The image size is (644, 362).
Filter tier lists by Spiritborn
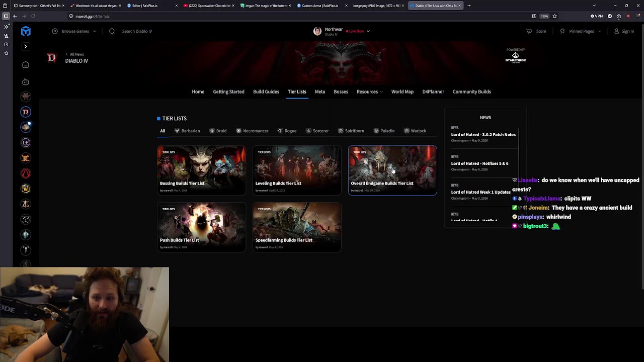(x=351, y=131)
